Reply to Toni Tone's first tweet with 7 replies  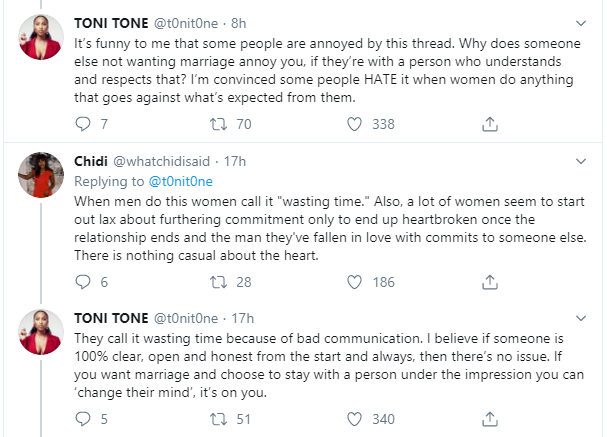pos(84,125)
